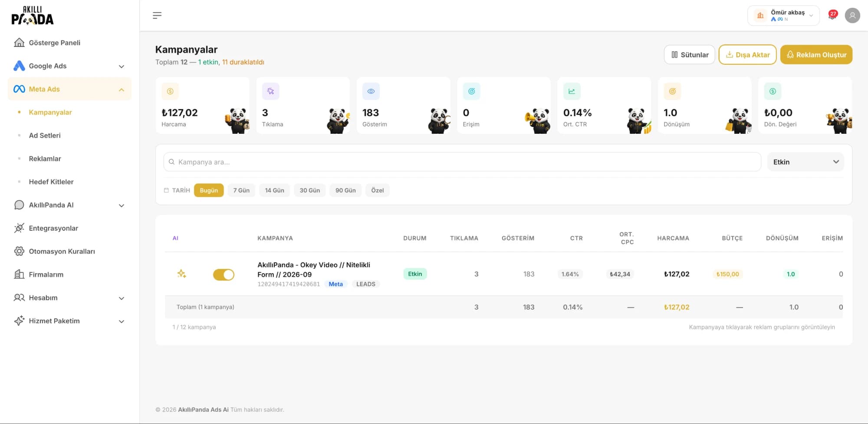
Task: Select the 30 Gün date filter
Action: click(310, 190)
